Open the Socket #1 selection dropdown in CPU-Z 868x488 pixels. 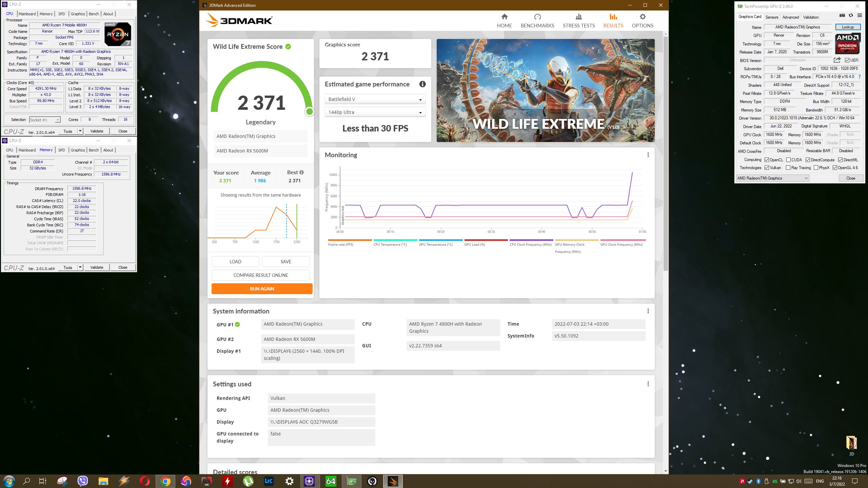(45, 120)
